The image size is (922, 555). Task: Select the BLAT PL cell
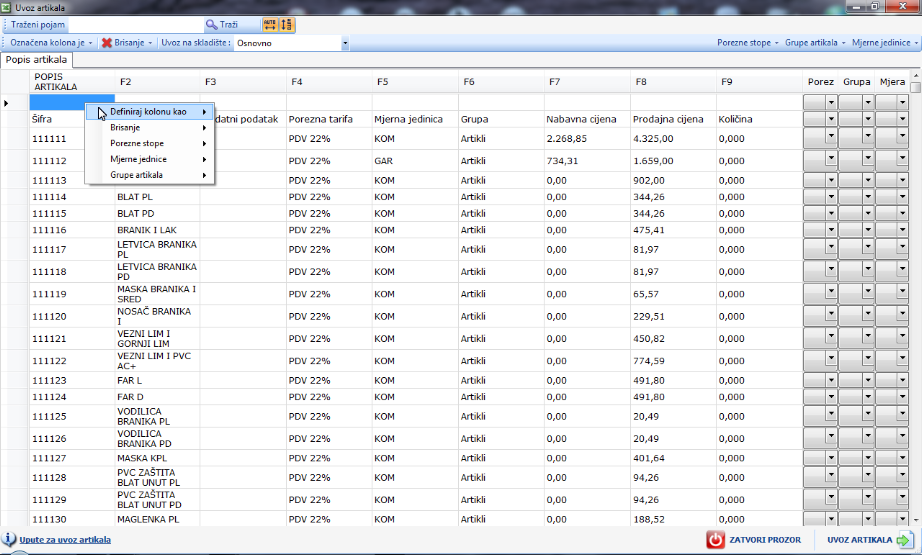click(x=157, y=197)
